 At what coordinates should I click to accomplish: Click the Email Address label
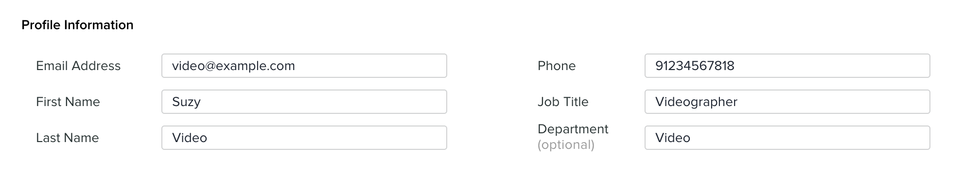click(x=78, y=66)
